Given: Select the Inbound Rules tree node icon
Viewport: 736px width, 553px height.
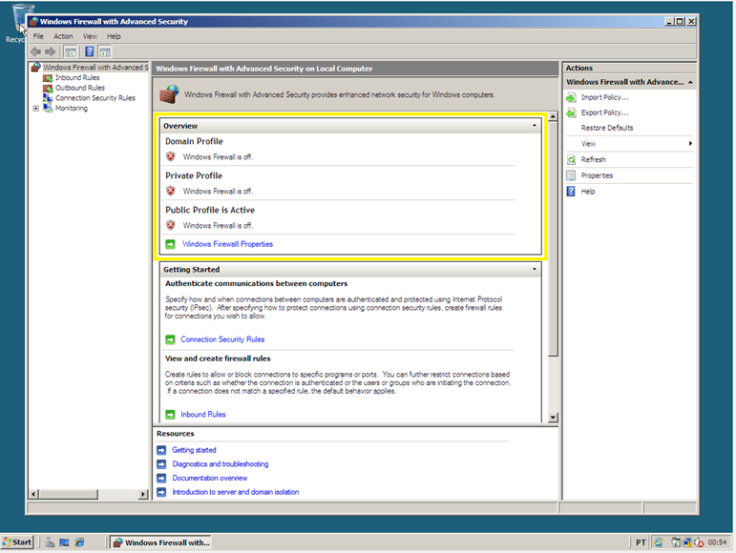Looking at the screenshot, I should click(48, 78).
